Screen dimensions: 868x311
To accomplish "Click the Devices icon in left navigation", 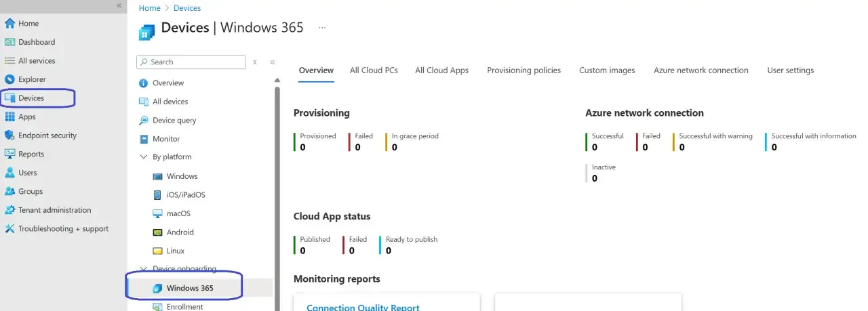I will 9,98.
